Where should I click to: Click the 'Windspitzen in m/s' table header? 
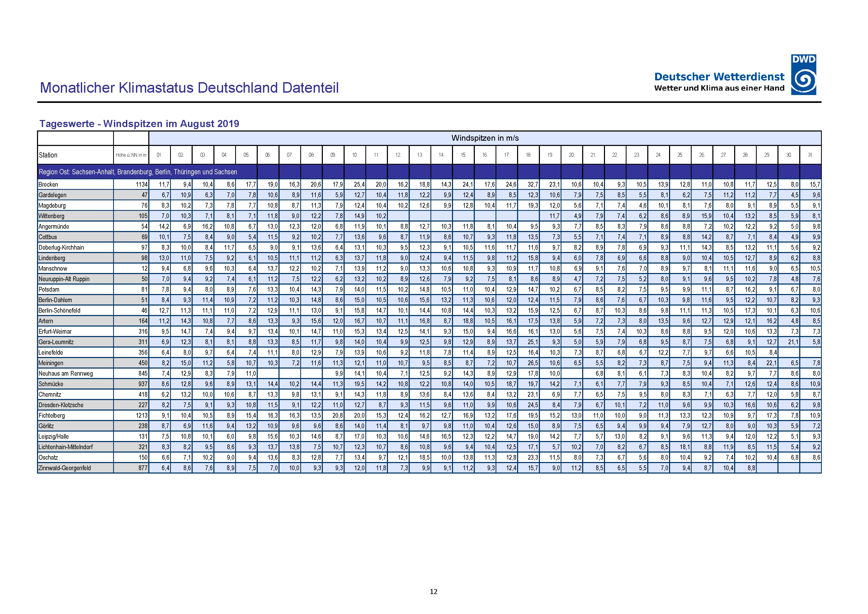(485, 138)
